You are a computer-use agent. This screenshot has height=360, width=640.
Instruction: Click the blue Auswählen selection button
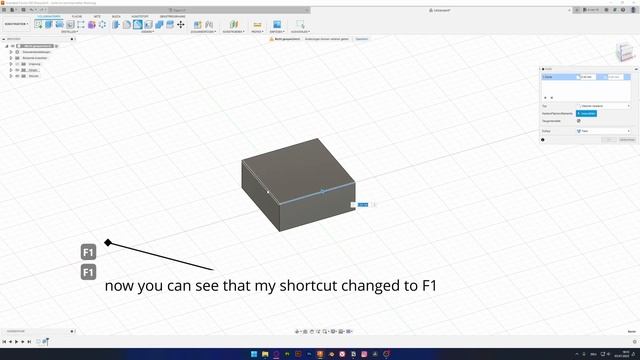[x=587, y=113]
